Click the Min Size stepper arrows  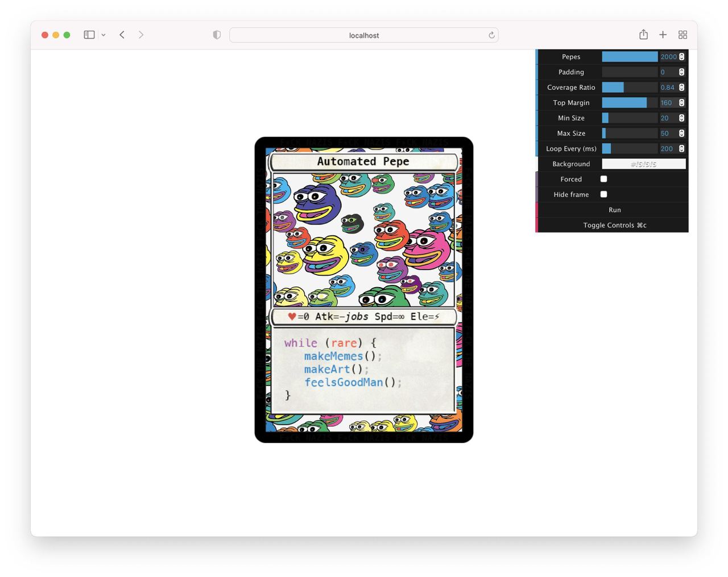point(681,118)
